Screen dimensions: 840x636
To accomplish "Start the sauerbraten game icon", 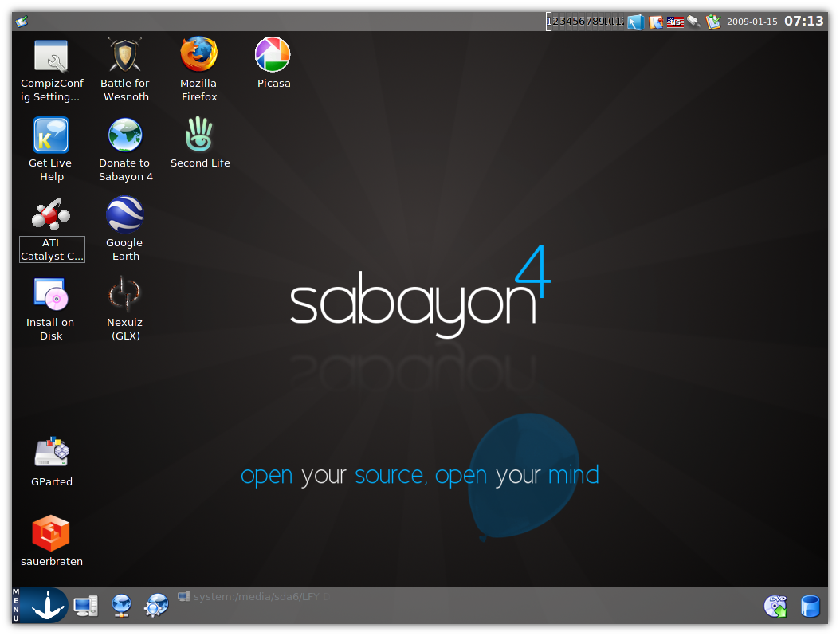I will tap(51, 533).
